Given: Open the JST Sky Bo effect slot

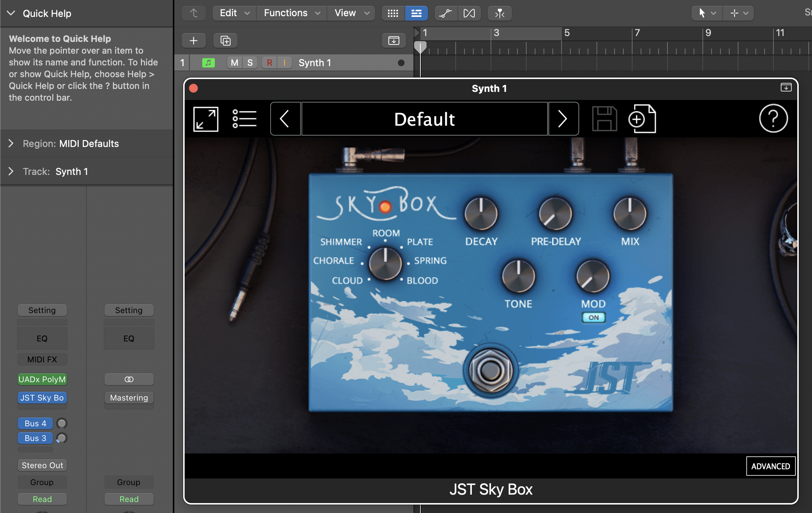Looking at the screenshot, I should click(42, 398).
